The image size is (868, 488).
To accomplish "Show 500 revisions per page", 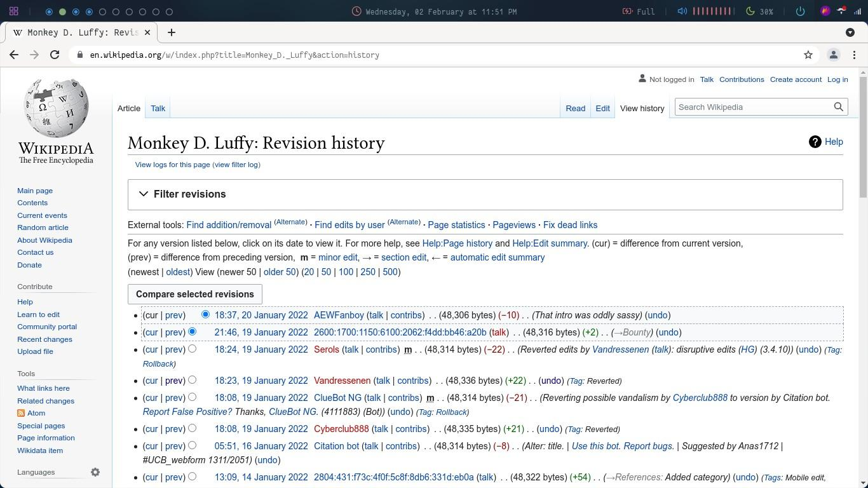I will 390,272.
